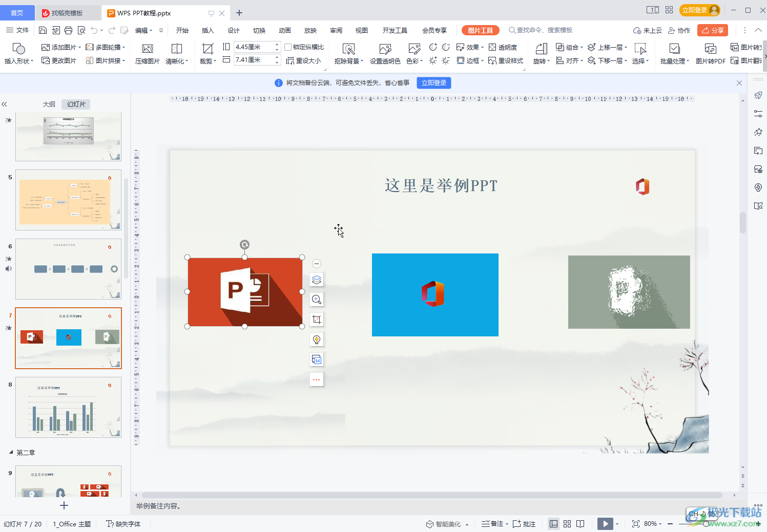Viewport: 767px width, 532px height.
Task: Click Comments (批注) button in status bar
Action: (524, 524)
